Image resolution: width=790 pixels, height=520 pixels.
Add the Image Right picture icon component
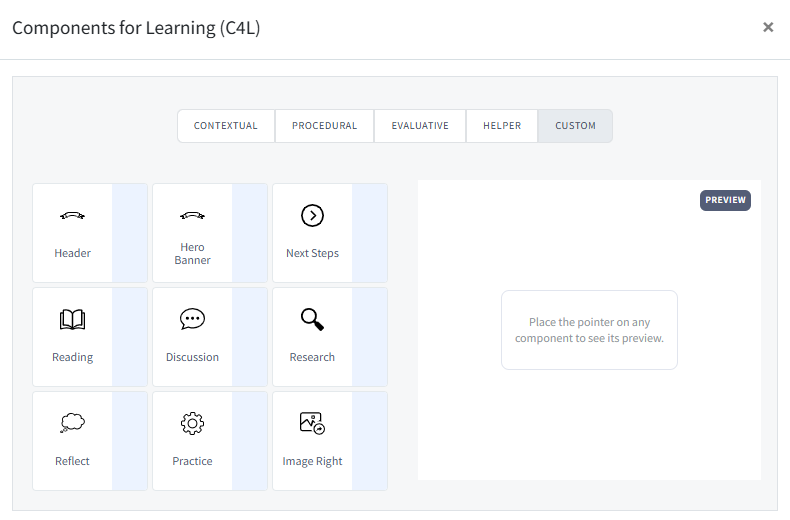[312, 424]
